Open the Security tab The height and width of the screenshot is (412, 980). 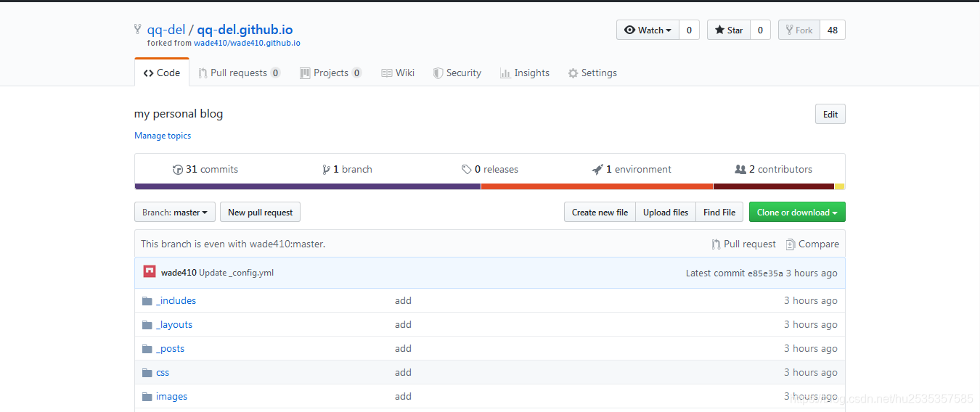tap(457, 73)
